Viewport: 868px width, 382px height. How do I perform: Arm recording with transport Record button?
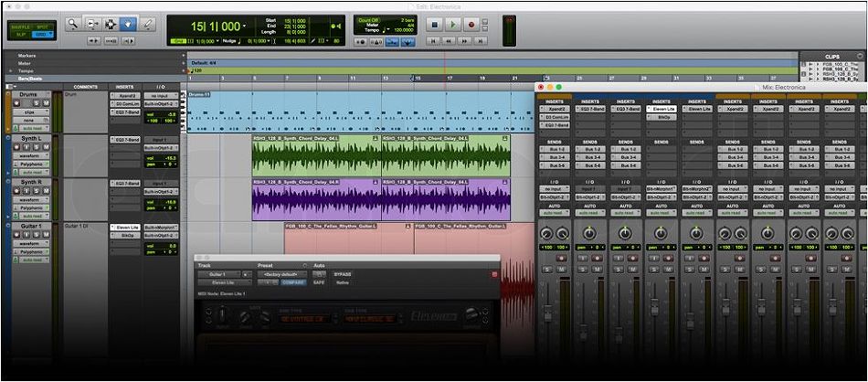[471, 24]
